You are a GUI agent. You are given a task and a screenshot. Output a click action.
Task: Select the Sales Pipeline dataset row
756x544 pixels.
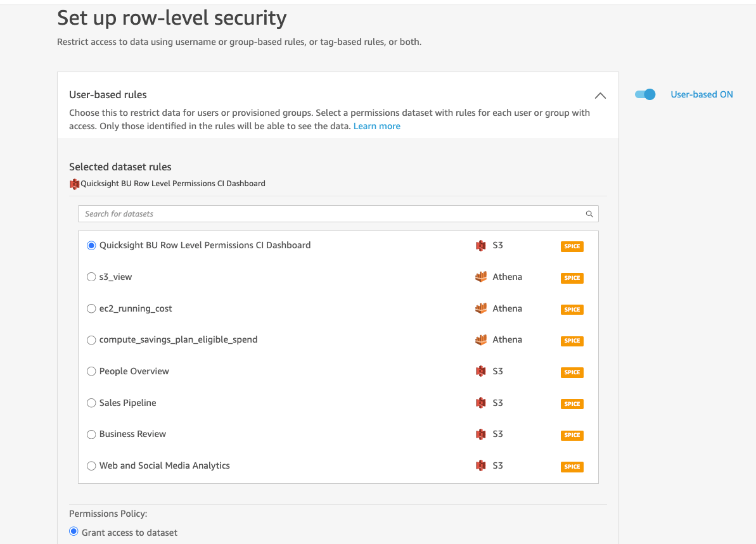pos(127,403)
